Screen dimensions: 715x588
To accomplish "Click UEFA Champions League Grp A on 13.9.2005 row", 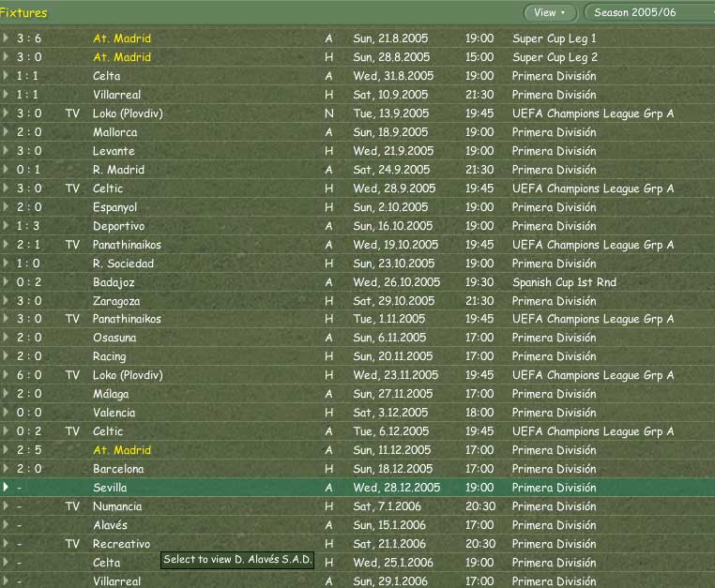I will point(593,113).
